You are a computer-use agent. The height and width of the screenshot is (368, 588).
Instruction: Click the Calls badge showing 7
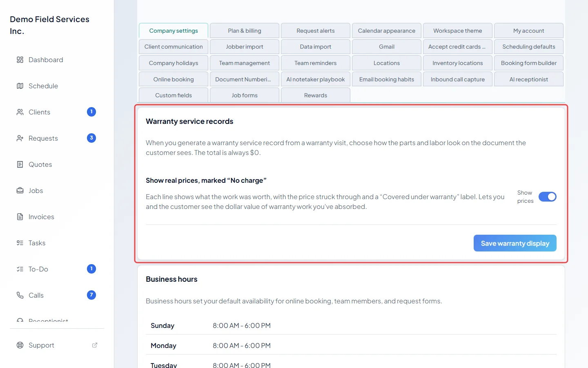pos(91,295)
